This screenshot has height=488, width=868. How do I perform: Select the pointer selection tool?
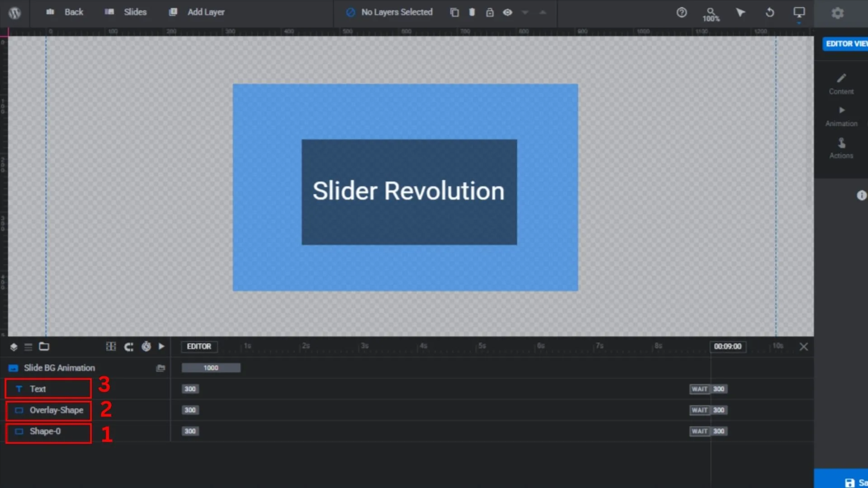(x=741, y=12)
